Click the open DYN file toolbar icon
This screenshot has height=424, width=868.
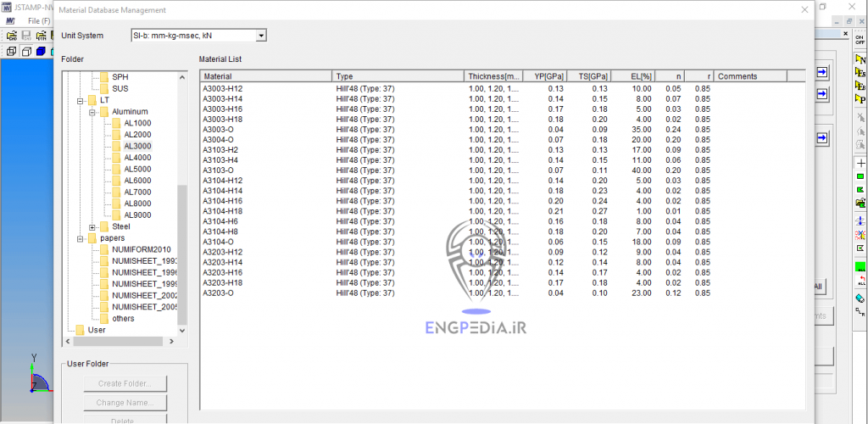coord(42,36)
